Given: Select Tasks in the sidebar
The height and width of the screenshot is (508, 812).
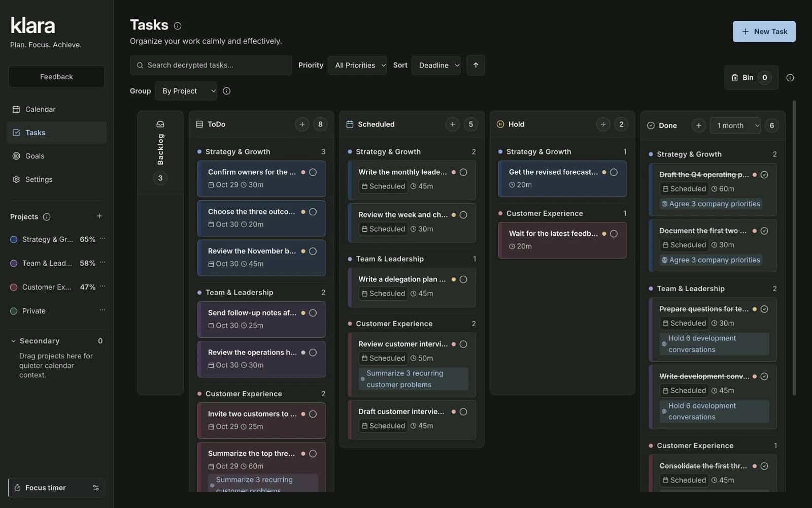Looking at the screenshot, I should pyautogui.click(x=56, y=133).
